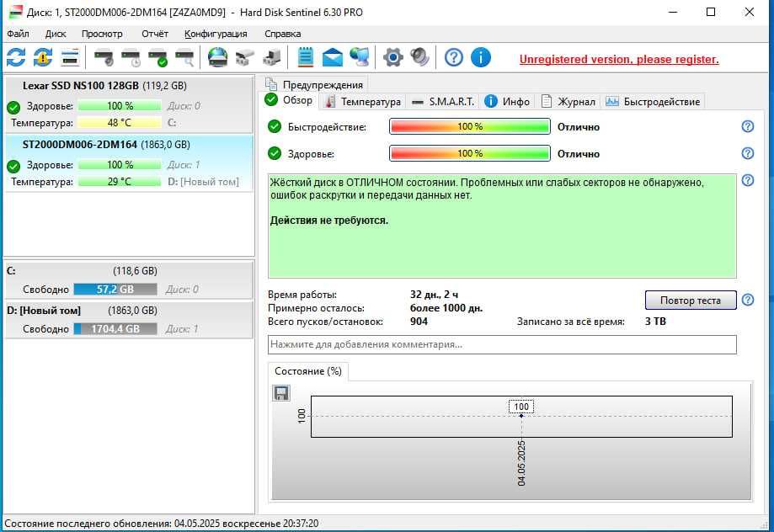Click the "D: [Новый том]" label beside temperature
Screen dimensions: 774x532
coord(203,182)
